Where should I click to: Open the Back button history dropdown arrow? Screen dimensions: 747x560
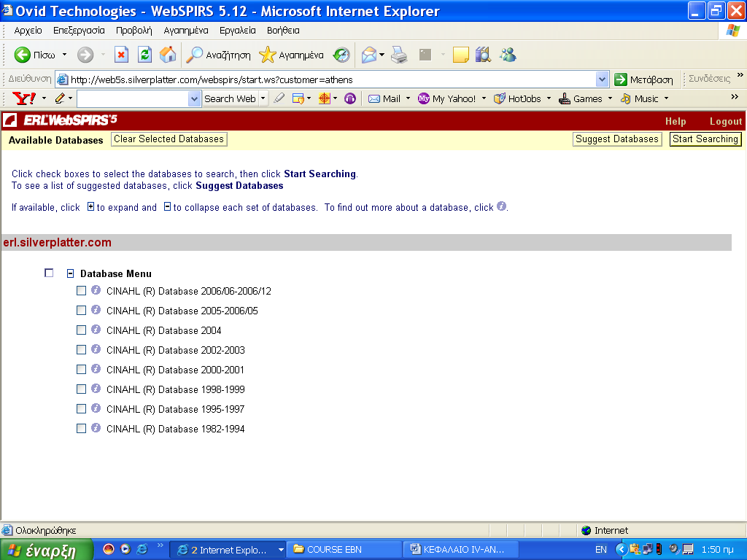(x=64, y=55)
